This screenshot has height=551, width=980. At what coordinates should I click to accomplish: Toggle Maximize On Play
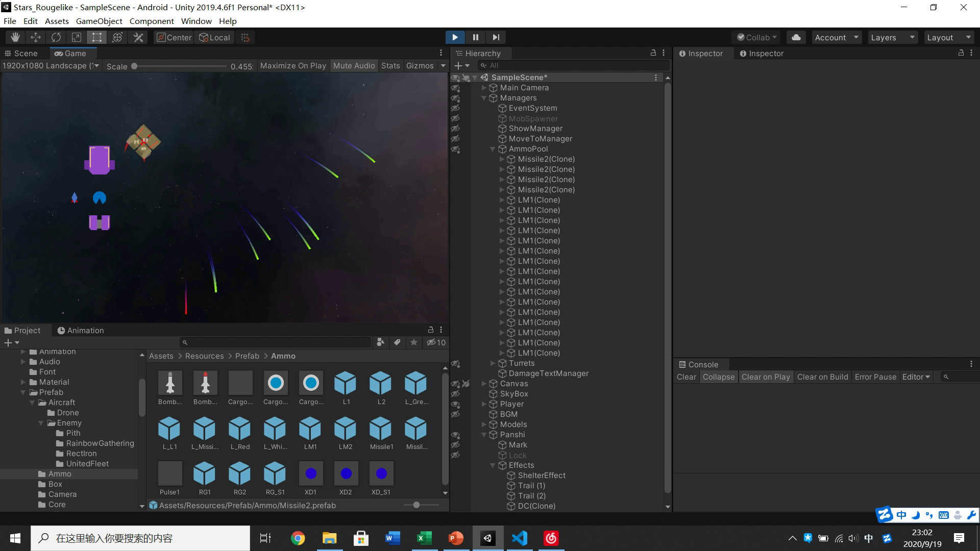click(x=293, y=66)
